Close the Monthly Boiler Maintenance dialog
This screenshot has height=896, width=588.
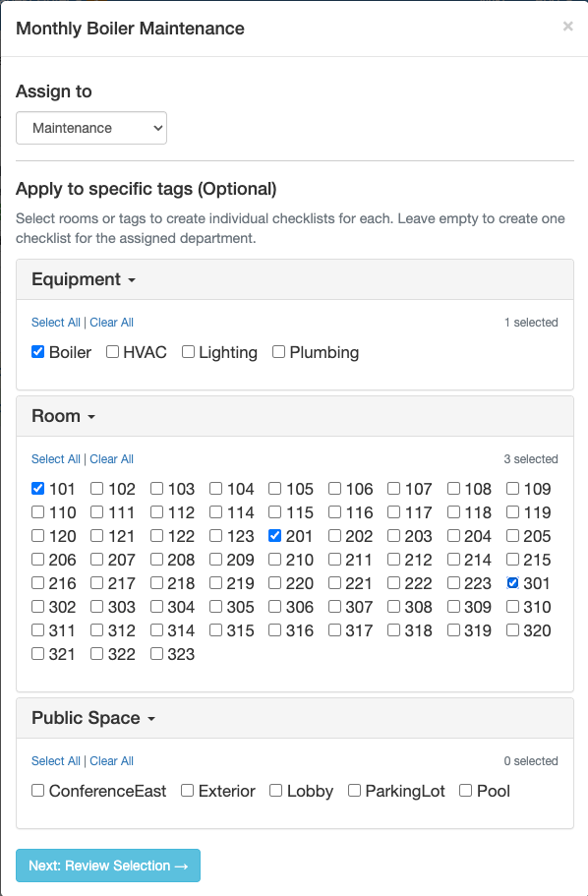point(567,27)
